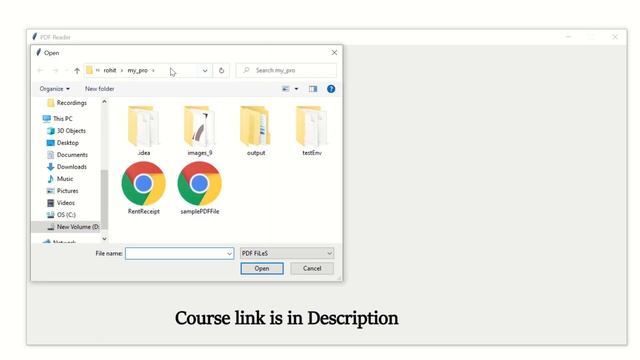Click the folder icon in address bar

(x=89, y=70)
